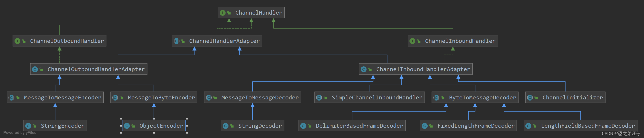Image resolution: width=644 pixels, height=138 pixels.
Task: Click the abstract class icon of ChannelHandlerAdapter
Action: (177, 41)
